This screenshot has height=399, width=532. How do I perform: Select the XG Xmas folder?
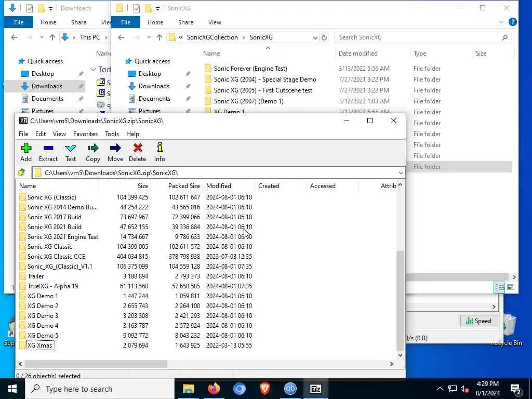tap(39, 345)
